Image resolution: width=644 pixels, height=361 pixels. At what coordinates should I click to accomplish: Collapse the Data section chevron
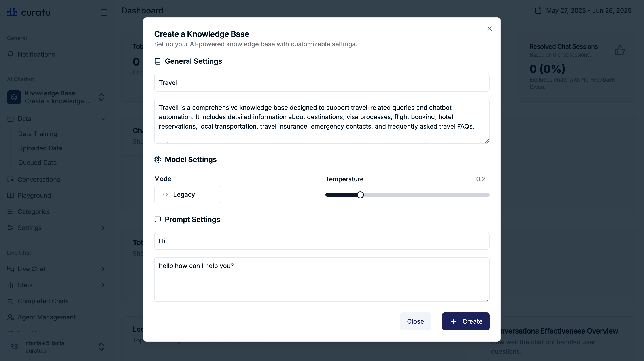pyautogui.click(x=103, y=119)
